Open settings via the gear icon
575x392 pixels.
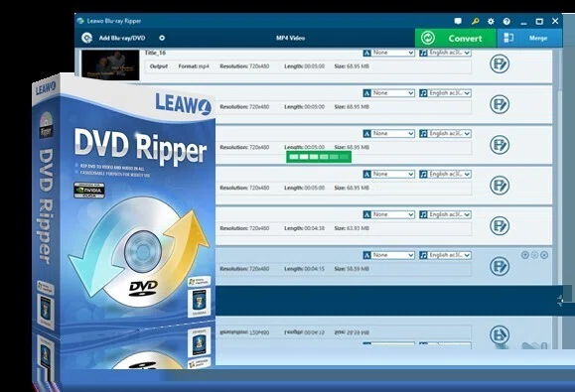491,21
